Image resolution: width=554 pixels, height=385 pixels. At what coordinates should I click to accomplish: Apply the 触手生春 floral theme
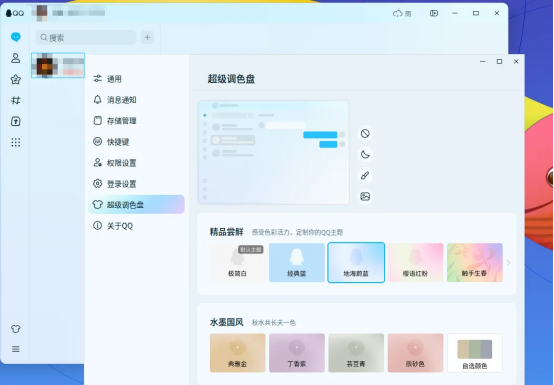pyautogui.click(x=475, y=262)
